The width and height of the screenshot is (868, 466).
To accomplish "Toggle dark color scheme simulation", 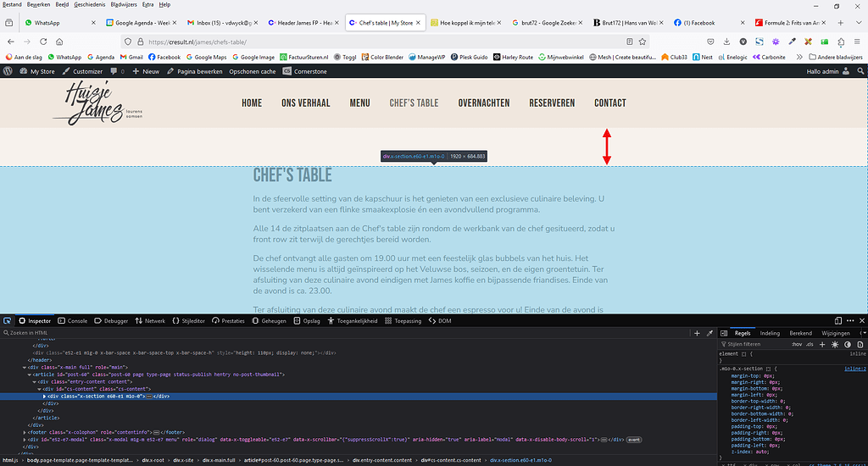I will coord(848,345).
